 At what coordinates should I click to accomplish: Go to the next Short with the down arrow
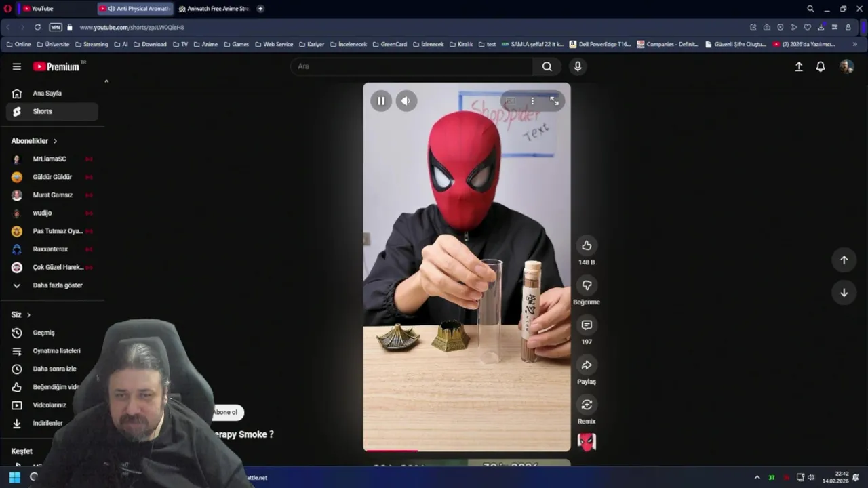(844, 293)
